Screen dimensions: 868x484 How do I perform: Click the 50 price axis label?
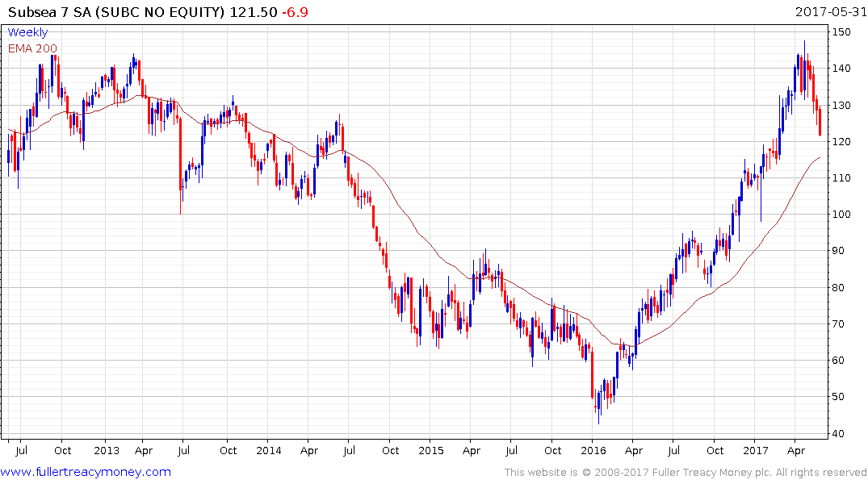(x=838, y=397)
